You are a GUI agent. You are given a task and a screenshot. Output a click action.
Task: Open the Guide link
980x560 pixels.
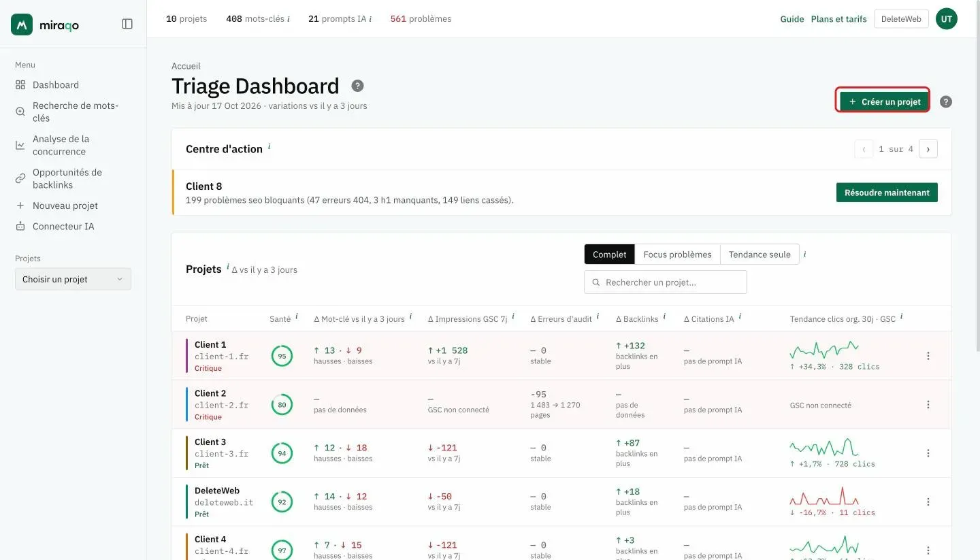tap(792, 19)
